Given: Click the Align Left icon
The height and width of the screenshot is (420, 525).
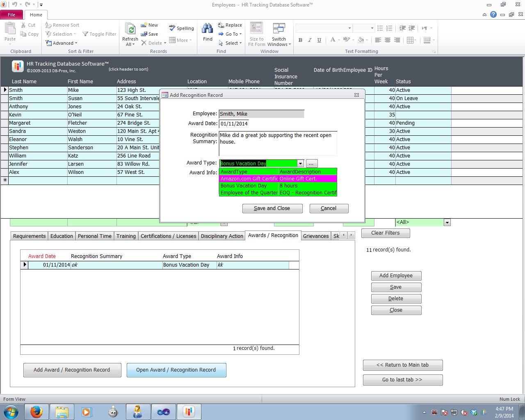Looking at the screenshot, I should coord(378,40).
